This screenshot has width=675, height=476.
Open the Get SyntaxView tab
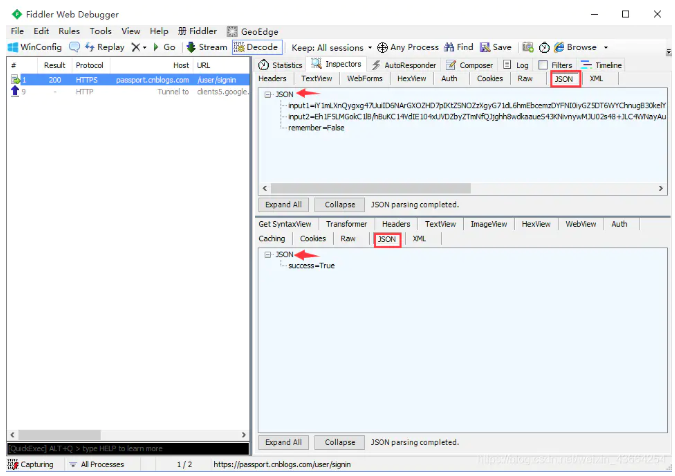click(x=285, y=224)
